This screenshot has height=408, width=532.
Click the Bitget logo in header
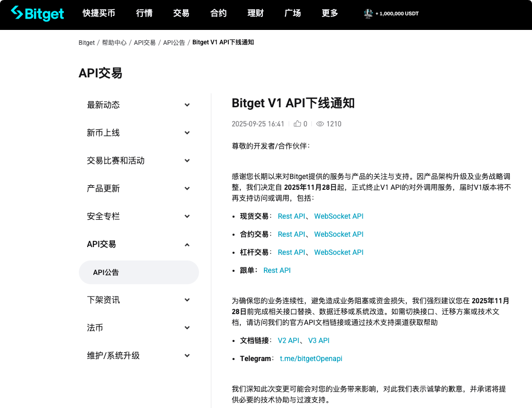point(38,13)
